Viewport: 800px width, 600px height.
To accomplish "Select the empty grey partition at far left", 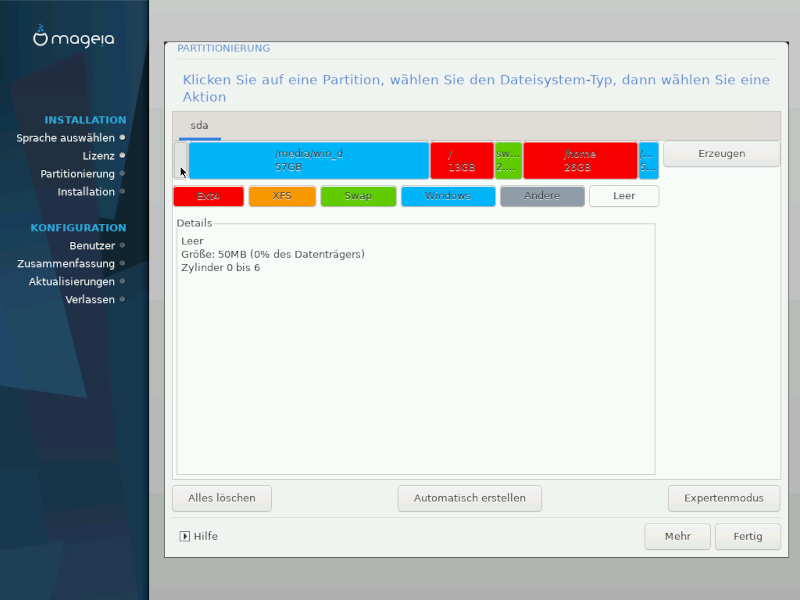I will pos(181,160).
